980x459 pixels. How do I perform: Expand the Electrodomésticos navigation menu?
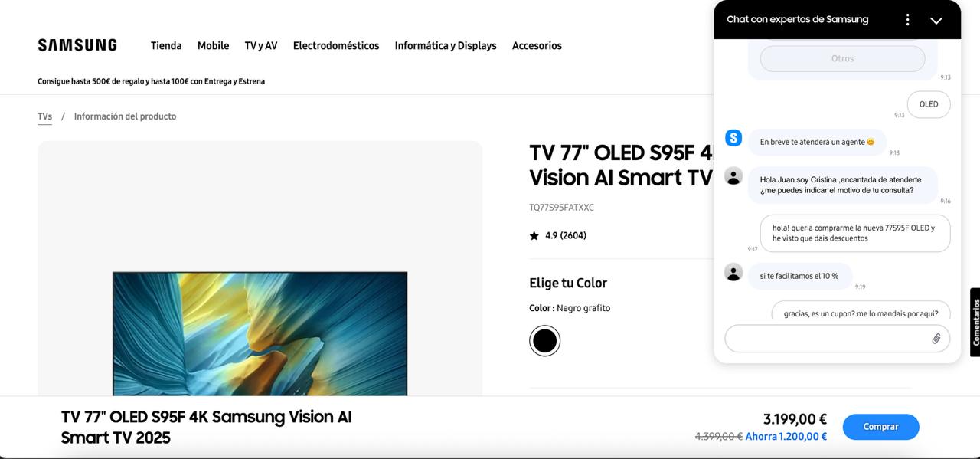coord(336,46)
